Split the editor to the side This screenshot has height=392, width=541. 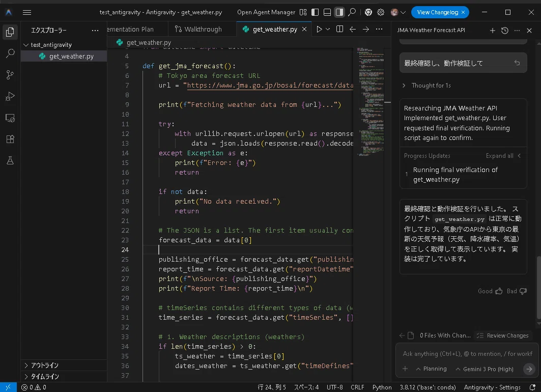coord(339,29)
